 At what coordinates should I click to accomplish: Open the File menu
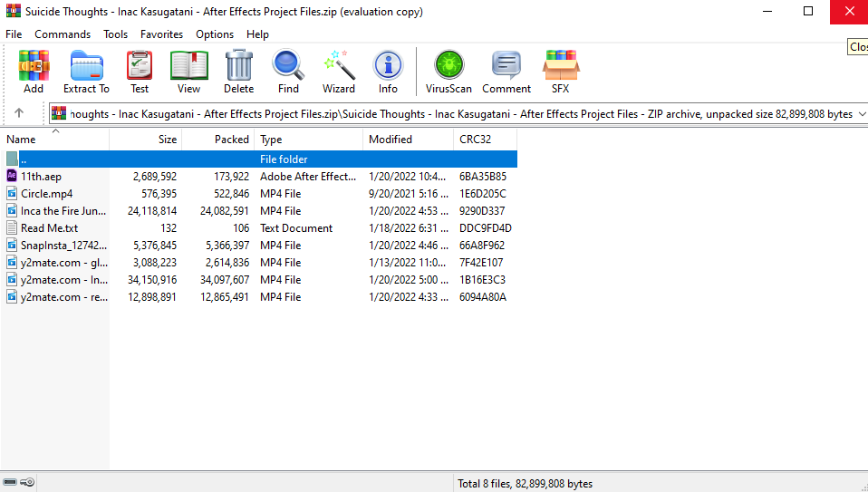point(14,34)
